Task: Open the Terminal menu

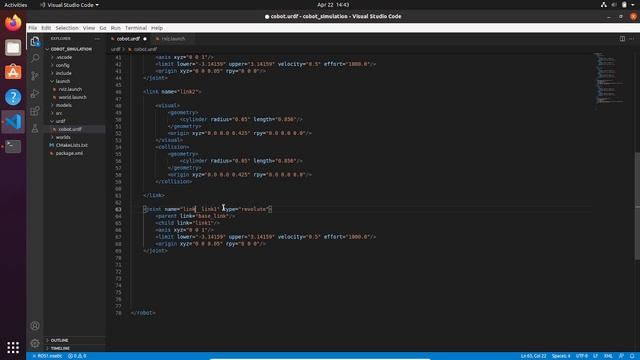Action: pyautogui.click(x=136, y=28)
